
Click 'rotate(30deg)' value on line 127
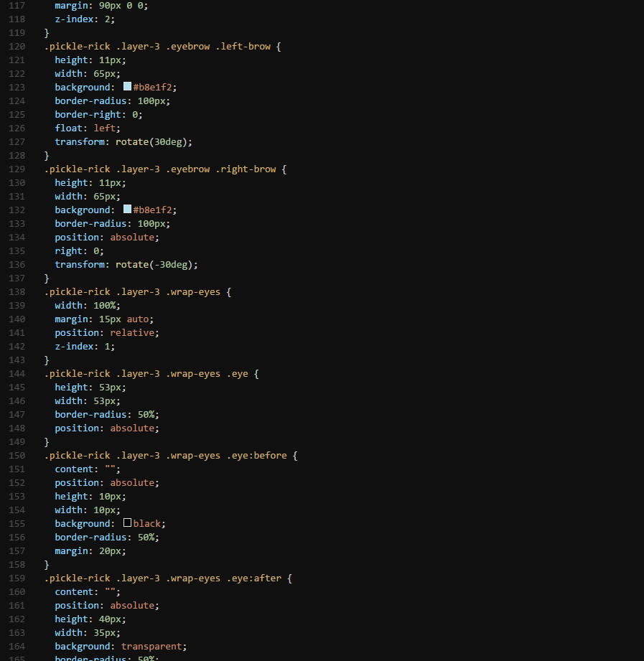(x=151, y=141)
